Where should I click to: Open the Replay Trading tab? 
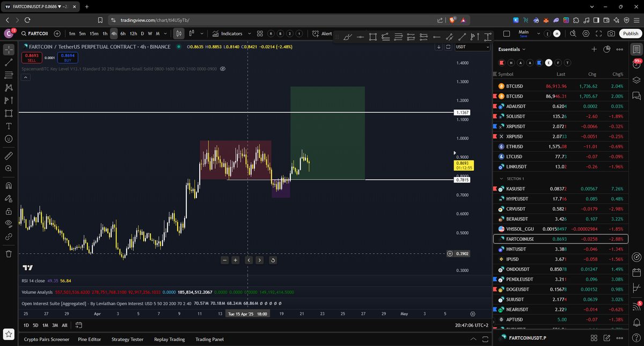(169, 340)
